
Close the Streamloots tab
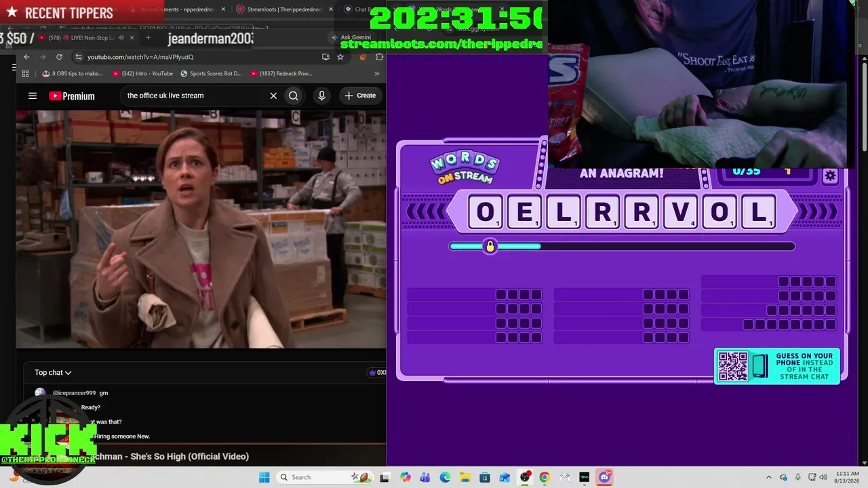[x=331, y=9]
